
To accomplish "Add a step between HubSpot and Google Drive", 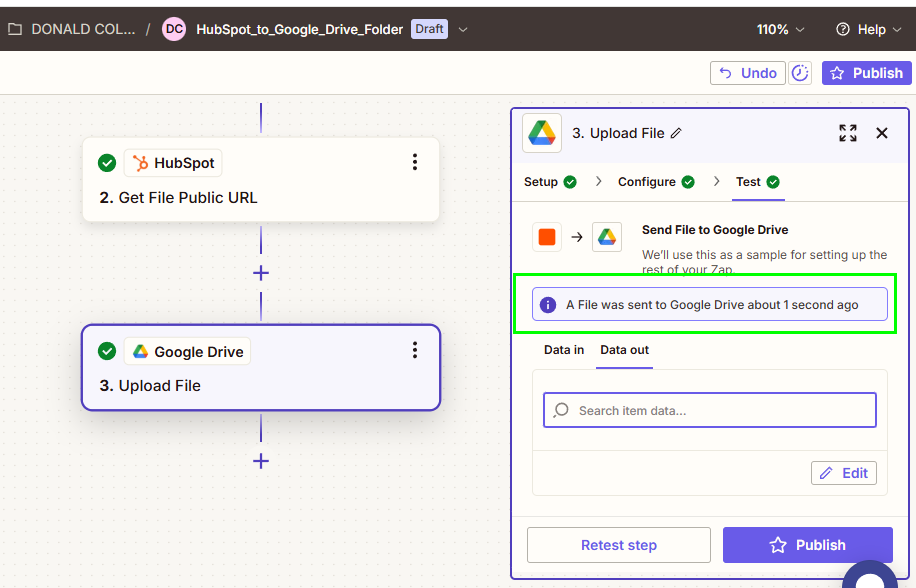I will [x=261, y=273].
